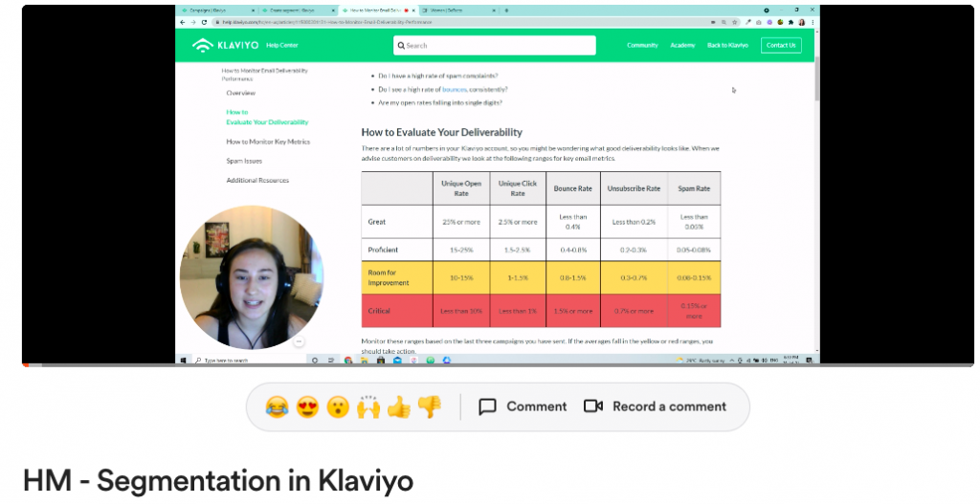Click the browser forward arrow
Viewport: 980px width, 504px height.
(193, 22)
